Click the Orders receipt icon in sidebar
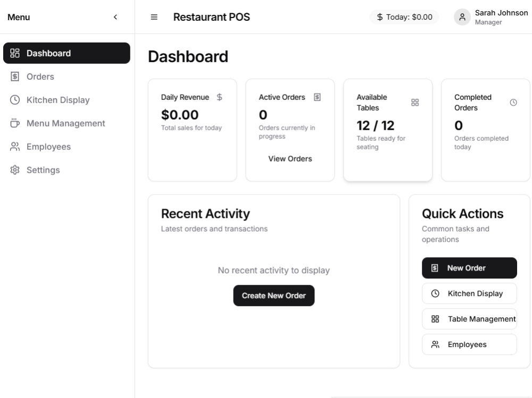Screen dimensions: 532x398 pos(15,77)
